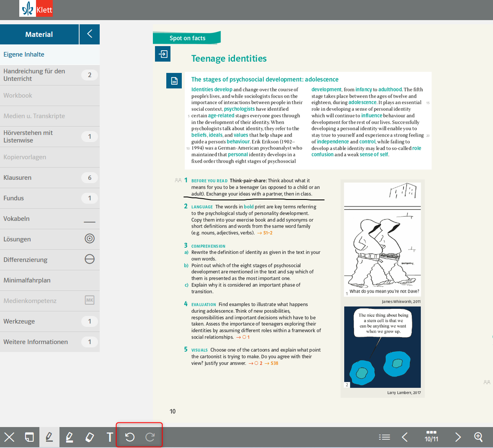493x448 pixels.
Task: Select the eraser tool
Action: [x=90, y=437]
